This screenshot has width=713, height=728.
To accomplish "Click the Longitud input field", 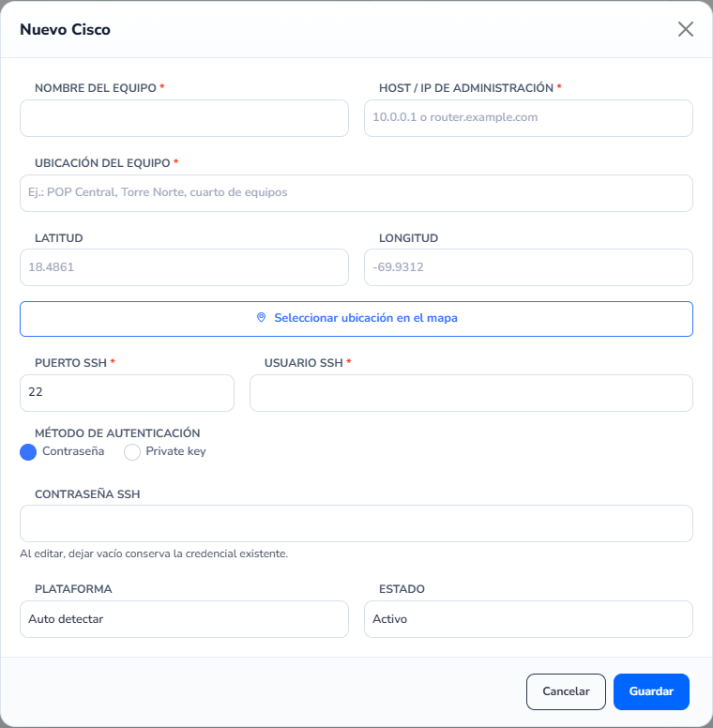I will point(528,267).
